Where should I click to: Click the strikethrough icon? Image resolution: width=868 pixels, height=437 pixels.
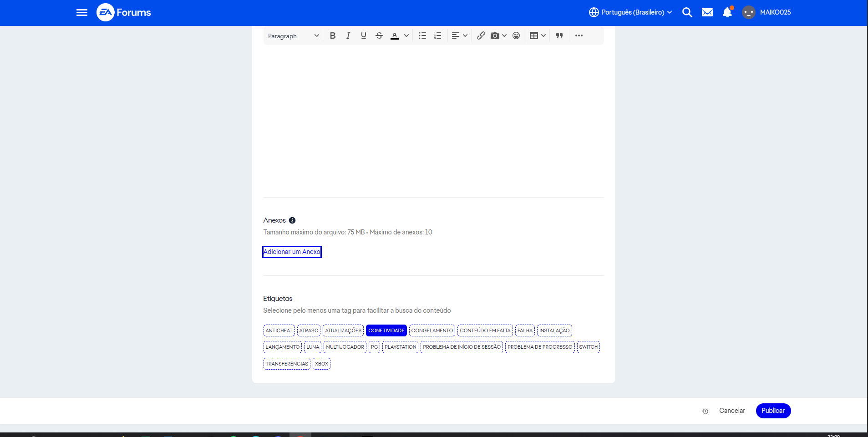pos(379,36)
